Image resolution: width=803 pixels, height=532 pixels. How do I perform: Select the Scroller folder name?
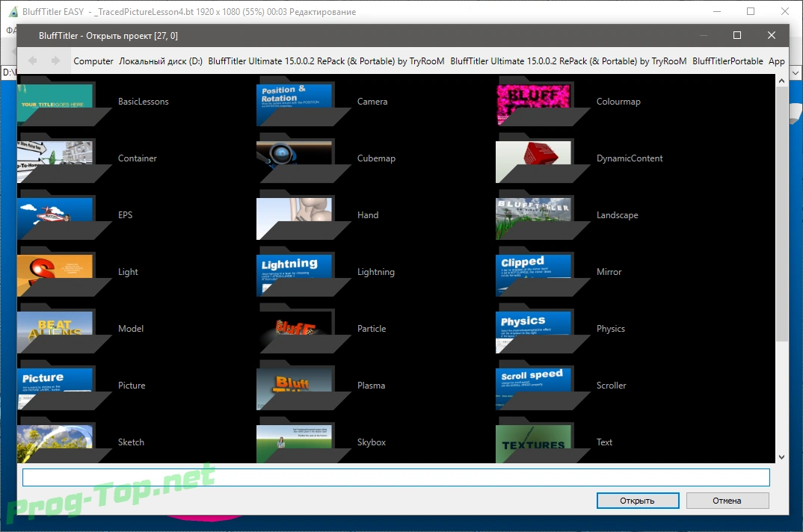tap(611, 386)
